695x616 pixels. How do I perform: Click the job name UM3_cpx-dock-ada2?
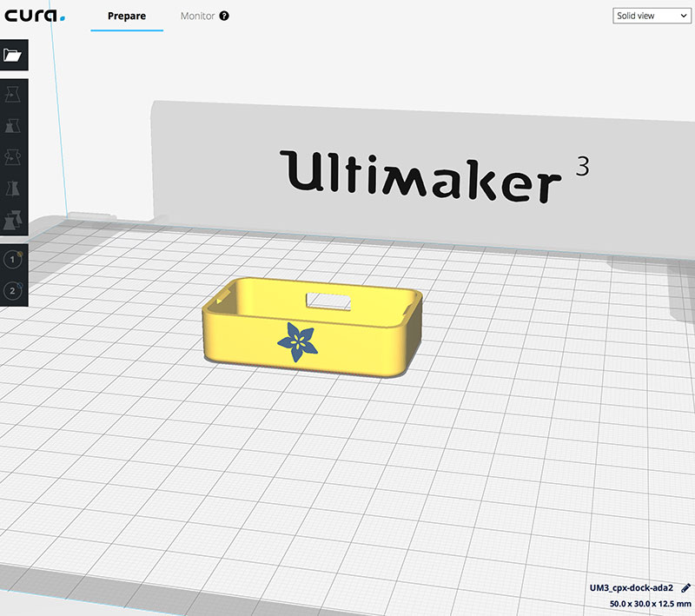[631, 586]
